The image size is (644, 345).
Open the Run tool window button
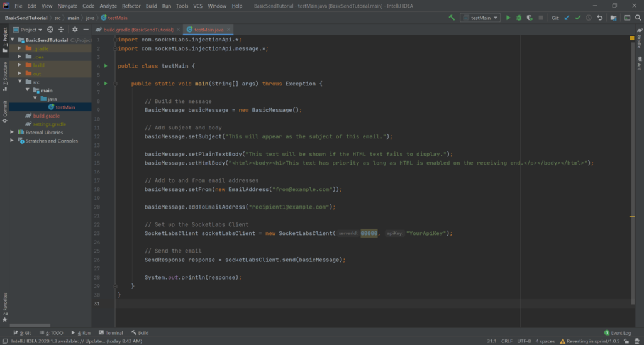pyautogui.click(x=80, y=332)
